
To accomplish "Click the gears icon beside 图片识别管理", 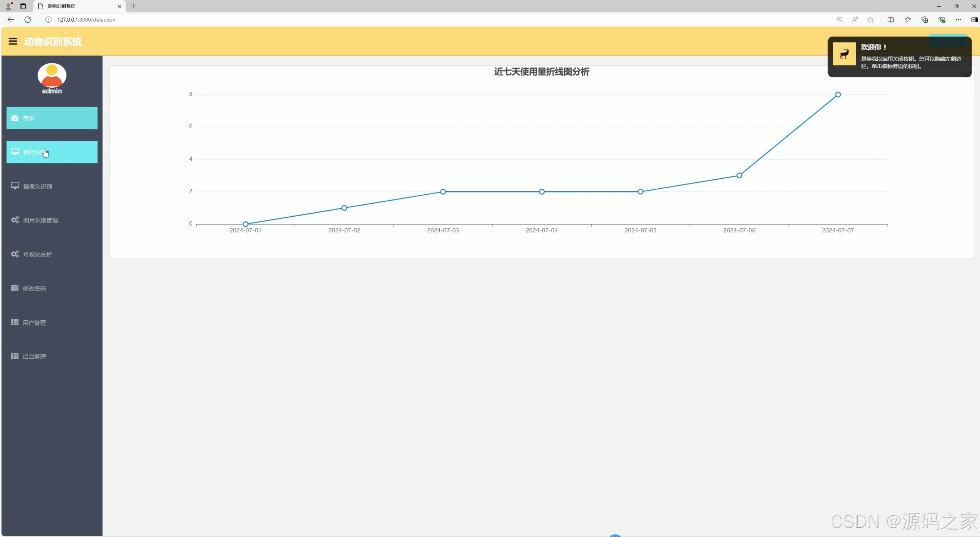I will (x=15, y=220).
